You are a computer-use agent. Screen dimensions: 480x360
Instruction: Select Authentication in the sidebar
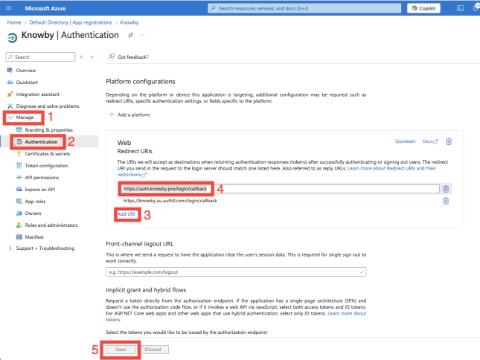pyautogui.click(x=41, y=142)
